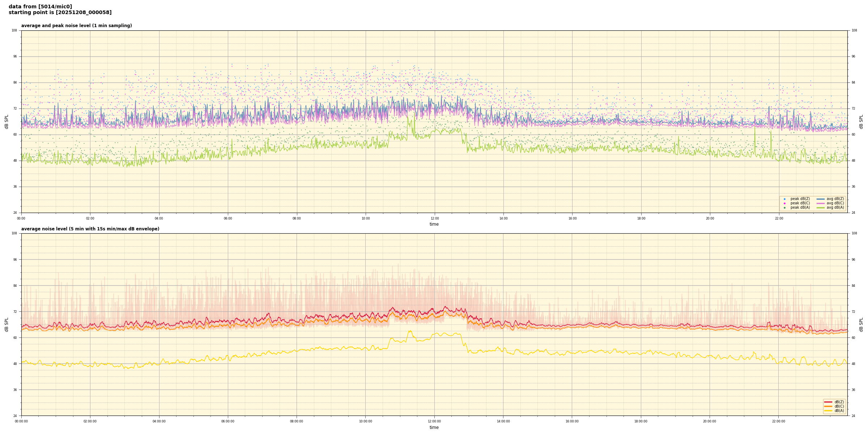Viewport: 868px width, 434px height.
Task: Click the left 'dB SPL' label of bottom chart
Action: 7,324
